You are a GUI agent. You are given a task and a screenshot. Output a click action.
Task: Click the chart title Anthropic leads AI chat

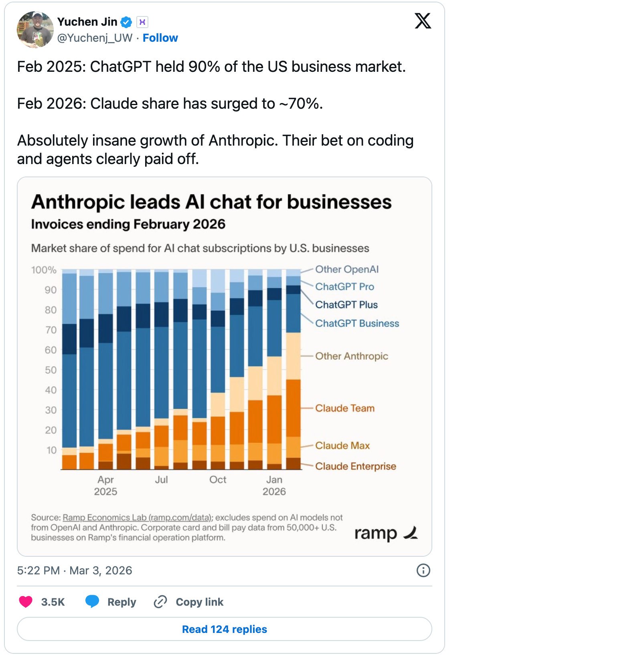211,202
